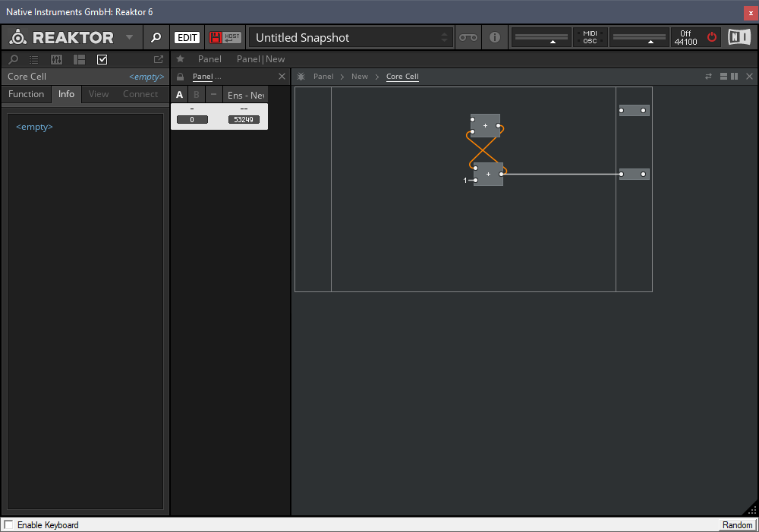The width and height of the screenshot is (759, 532).
Task: Open the sidebar mixer faders icon
Action: [x=56, y=59]
